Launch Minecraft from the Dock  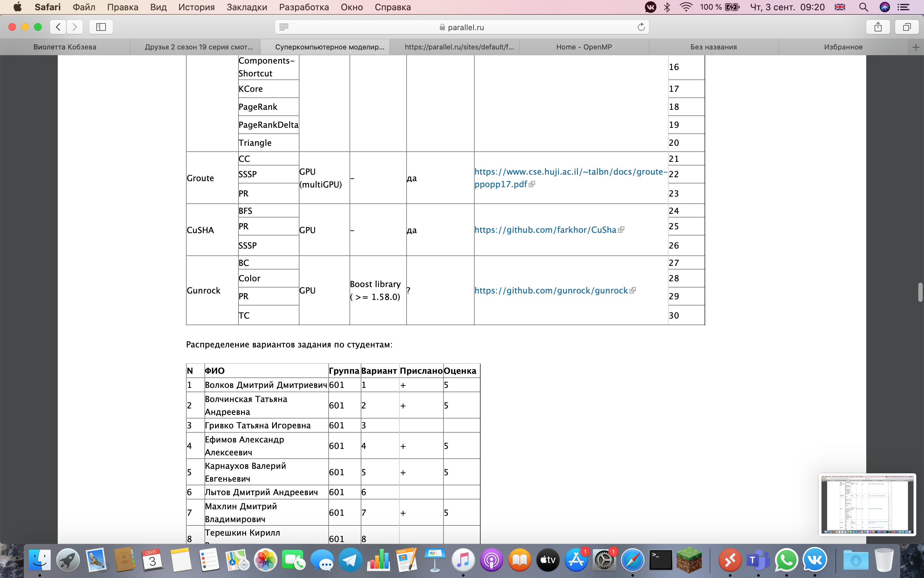click(689, 560)
